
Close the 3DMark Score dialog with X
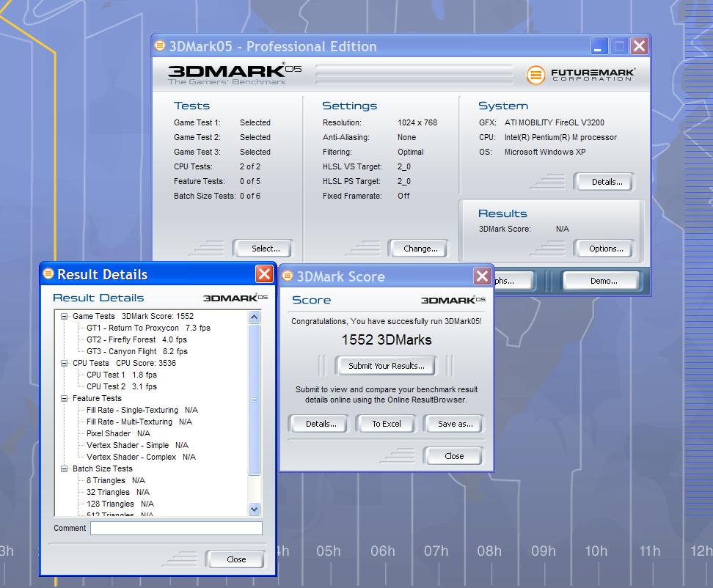coord(482,276)
